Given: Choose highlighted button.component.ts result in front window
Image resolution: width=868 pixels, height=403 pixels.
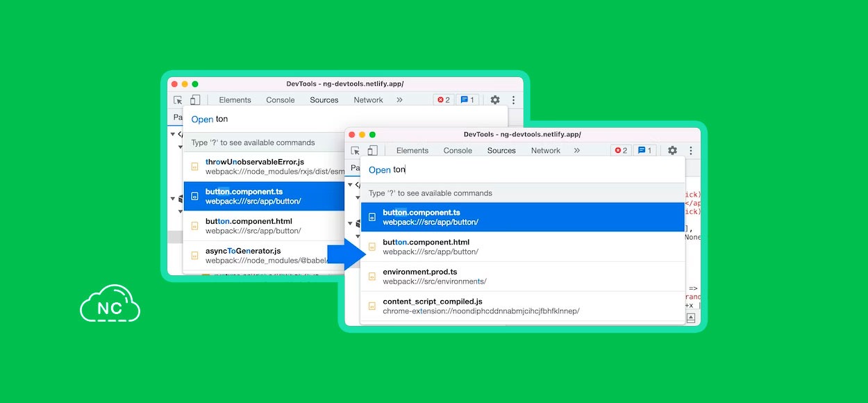Looking at the screenshot, I should coord(523,217).
